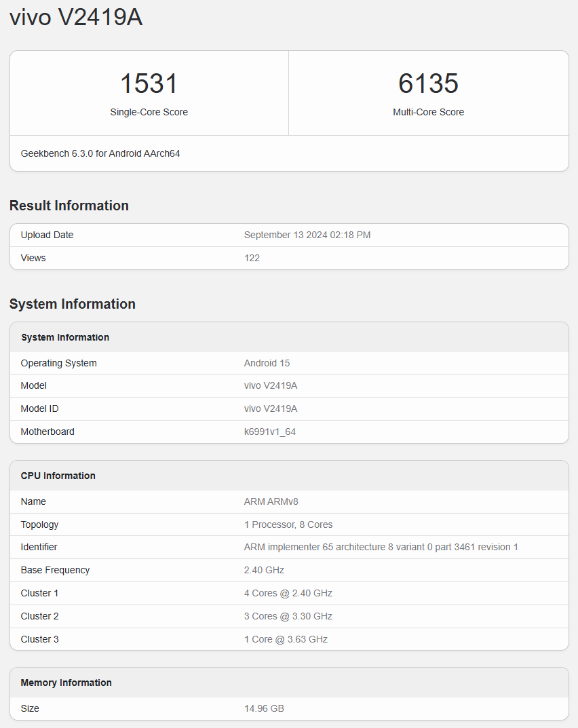Click the Single-Core Score label
Viewport: 578px width, 728px height.
(x=149, y=112)
